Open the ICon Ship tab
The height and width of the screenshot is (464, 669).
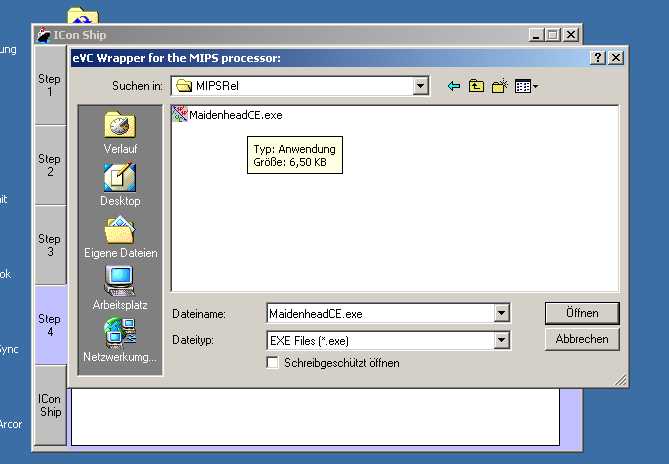point(50,405)
